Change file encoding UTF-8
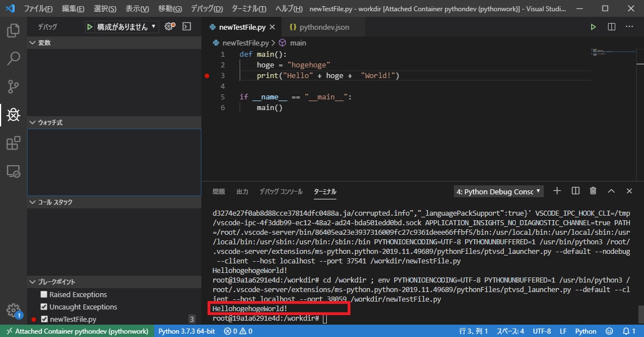 pos(542,331)
